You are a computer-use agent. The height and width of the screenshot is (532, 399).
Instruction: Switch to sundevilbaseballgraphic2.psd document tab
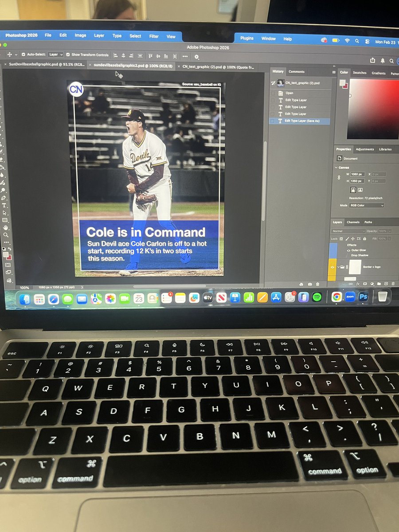132,65
